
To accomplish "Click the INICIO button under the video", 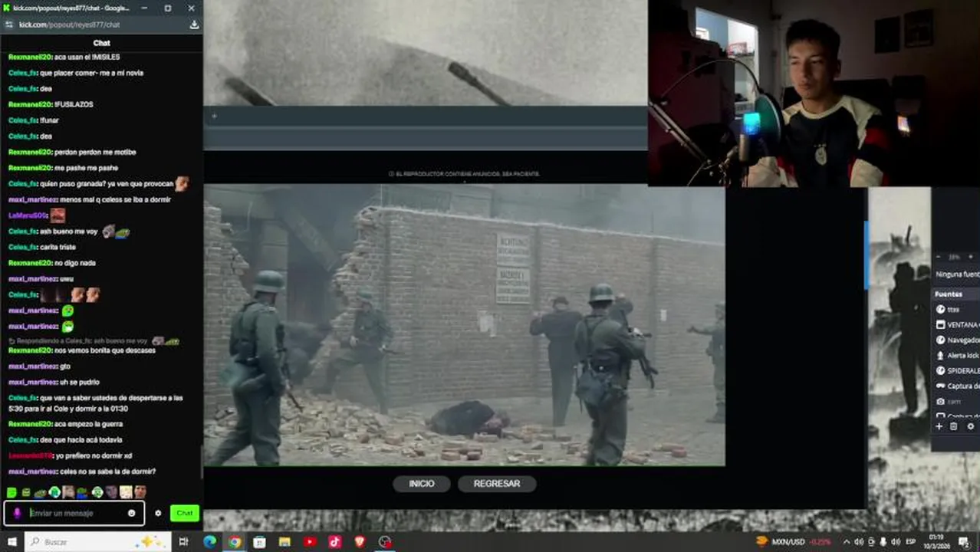I will pos(422,484).
